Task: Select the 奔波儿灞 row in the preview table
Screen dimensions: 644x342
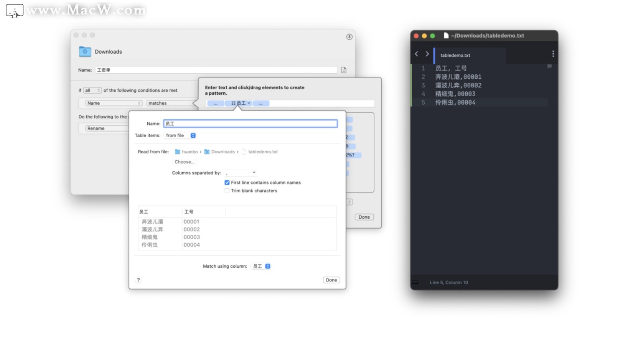Action: [x=237, y=222]
